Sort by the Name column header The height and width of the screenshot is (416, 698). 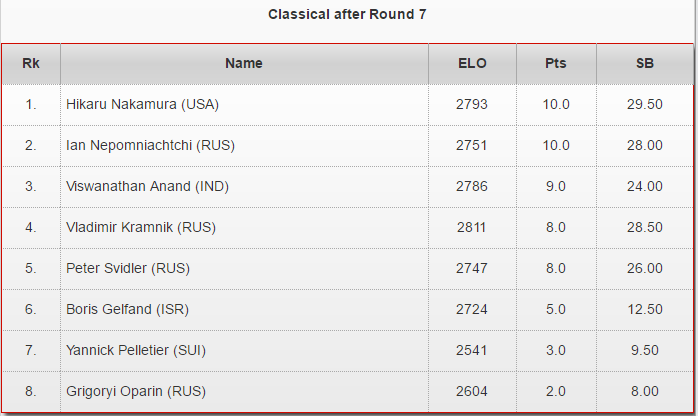244,64
